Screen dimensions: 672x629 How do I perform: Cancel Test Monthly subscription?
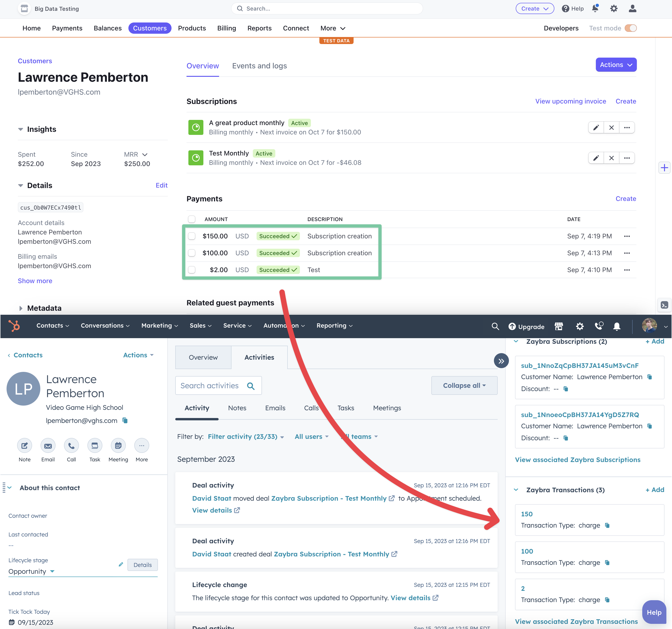[612, 158]
